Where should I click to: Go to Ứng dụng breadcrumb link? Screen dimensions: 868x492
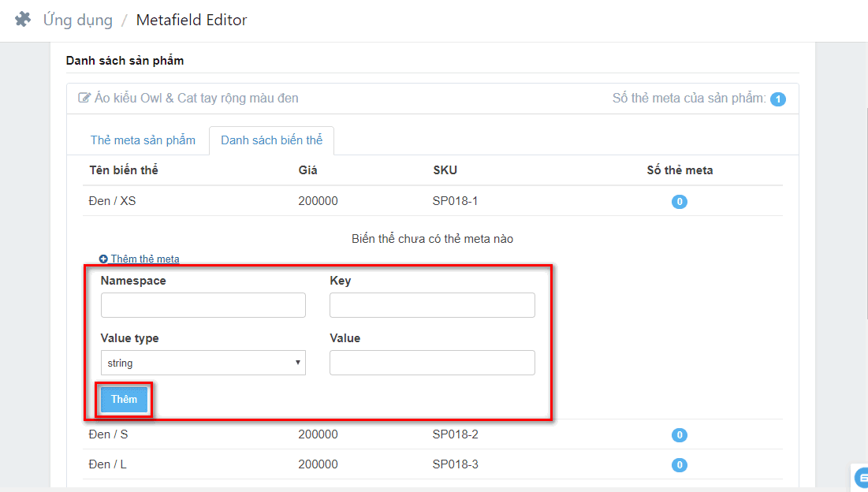point(77,20)
